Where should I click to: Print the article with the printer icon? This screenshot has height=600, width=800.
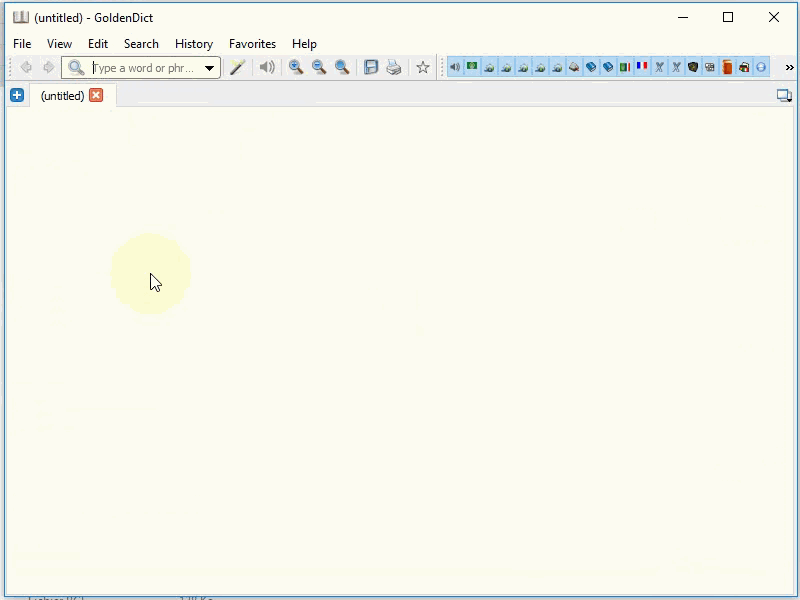click(393, 67)
